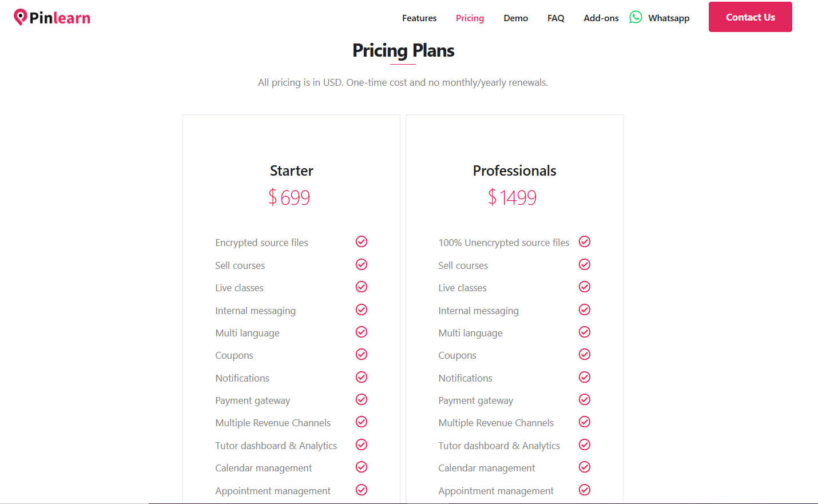
Task: Open the FAQ page
Action: (x=555, y=18)
